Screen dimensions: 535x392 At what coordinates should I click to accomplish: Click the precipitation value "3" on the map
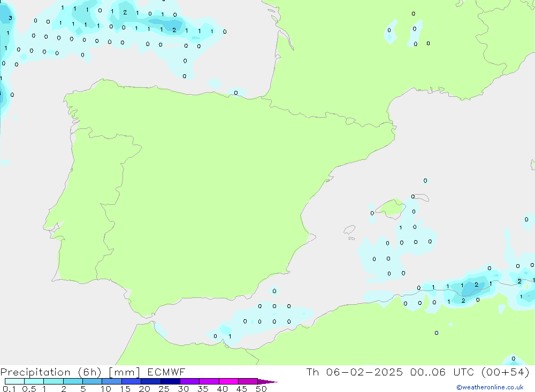point(10,18)
